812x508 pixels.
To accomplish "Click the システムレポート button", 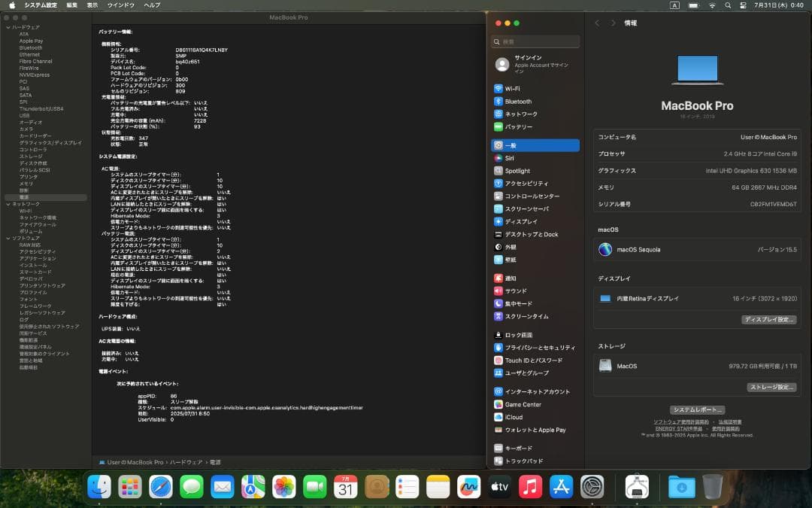I will 697,409.
